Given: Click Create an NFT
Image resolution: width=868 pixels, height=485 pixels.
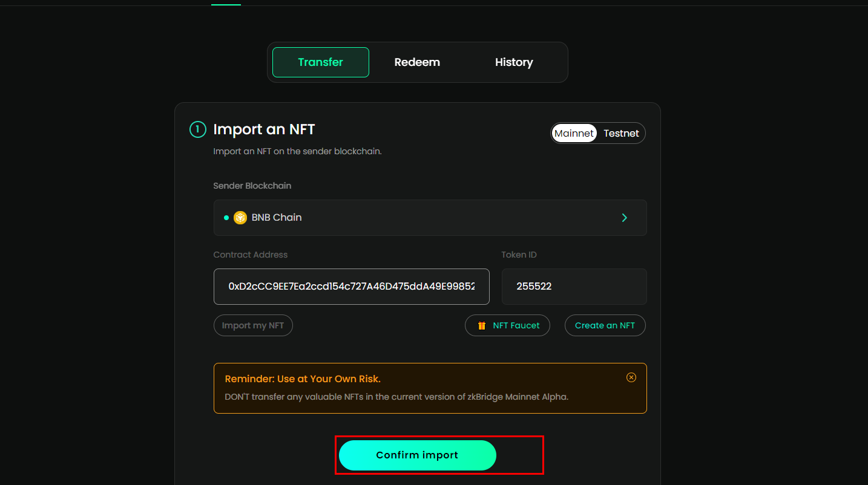Looking at the screenshot, I should (x=605, y=325).
